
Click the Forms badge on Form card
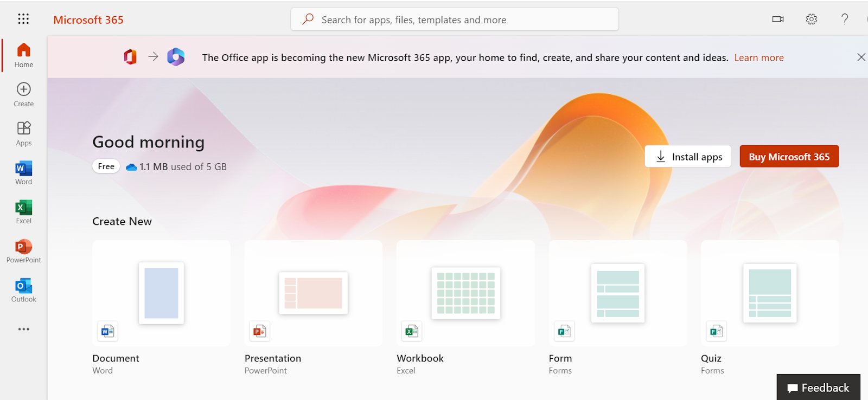(x=564, y=331)
